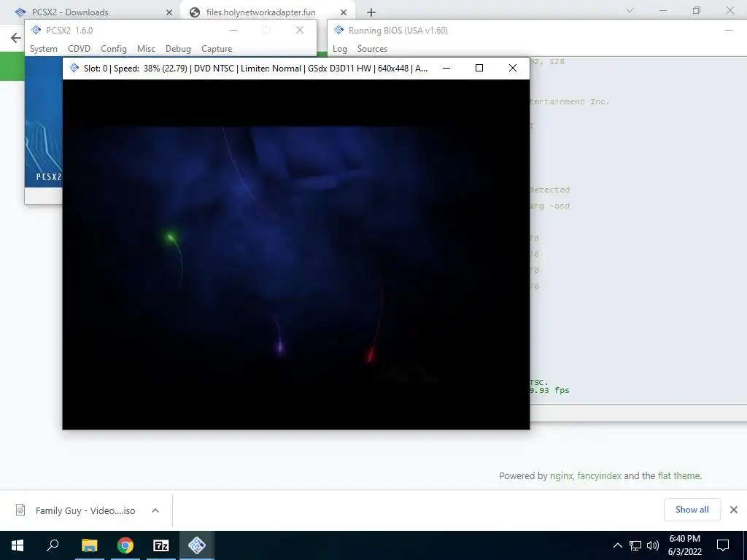Restore down the Chrome browser window
This screenshot has width=747, height=560.
point(697,10)
